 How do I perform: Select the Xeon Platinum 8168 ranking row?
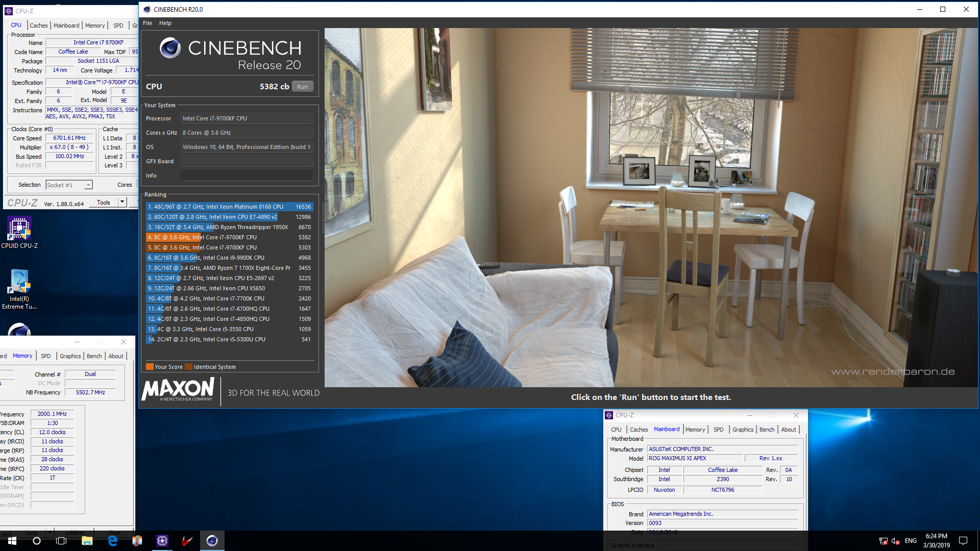pyautogui.click(x=229, y=207)
